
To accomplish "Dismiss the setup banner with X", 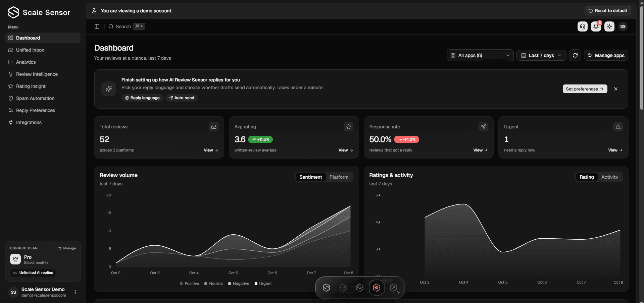I will (616, 89).
